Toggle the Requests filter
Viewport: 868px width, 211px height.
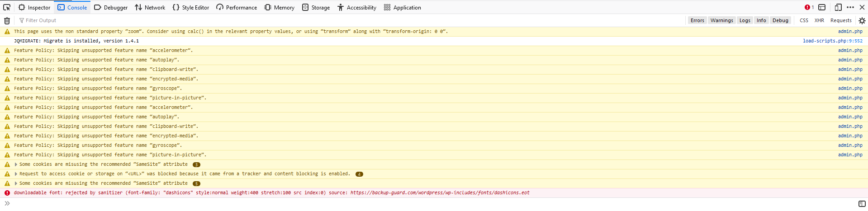click(x=841, y=20)
